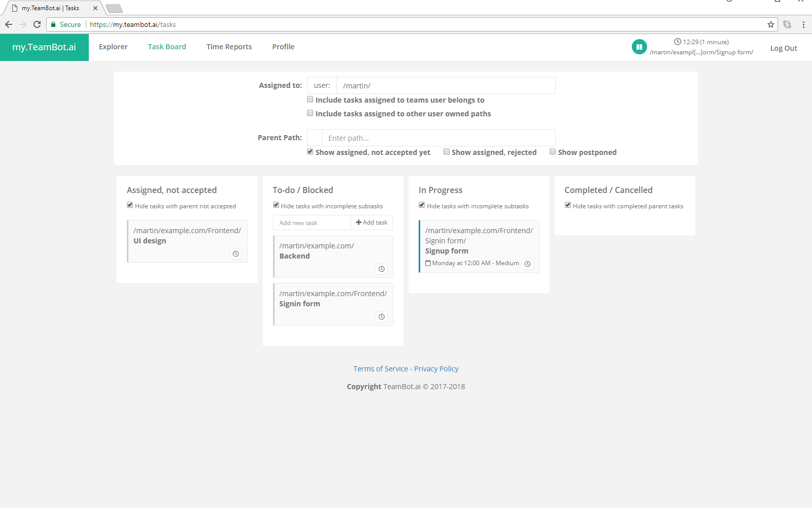Click clock icon on Backend task card

point(382,269)
